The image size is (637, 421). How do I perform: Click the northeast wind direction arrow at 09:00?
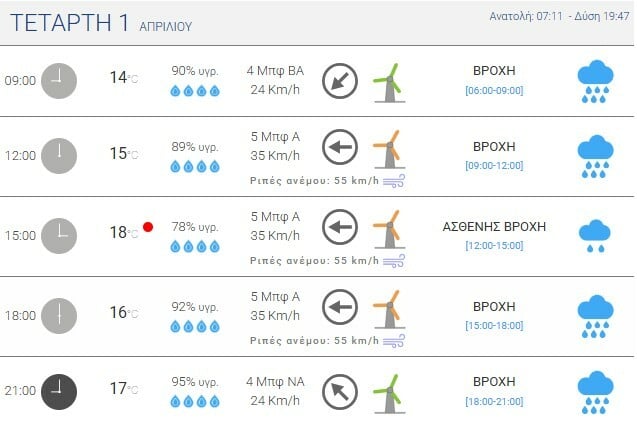point(340,81)
